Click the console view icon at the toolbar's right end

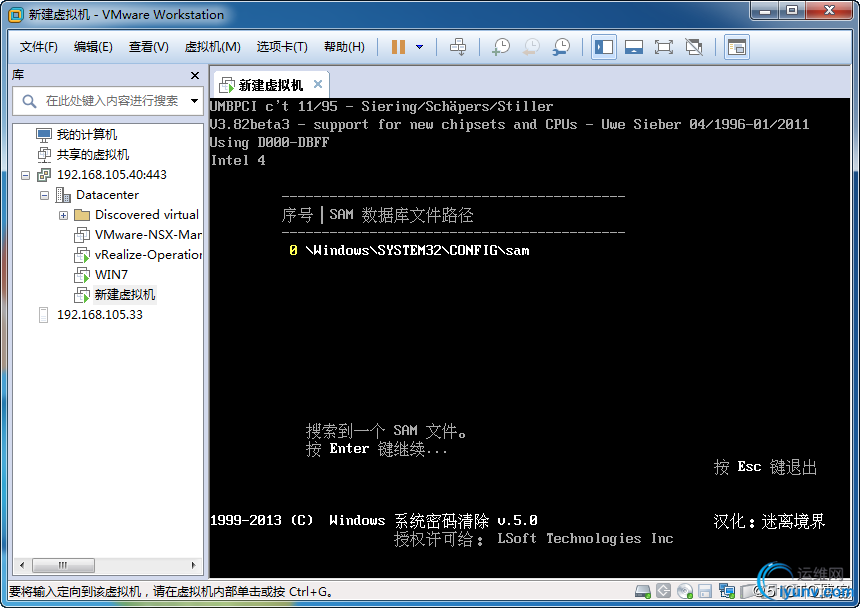click(737, 47)
